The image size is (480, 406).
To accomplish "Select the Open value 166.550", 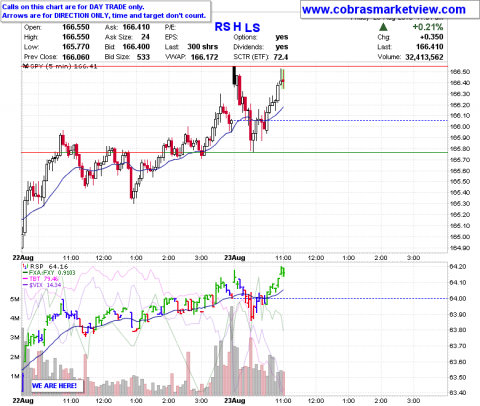I will pyautogui.click(x=76, y=27).
